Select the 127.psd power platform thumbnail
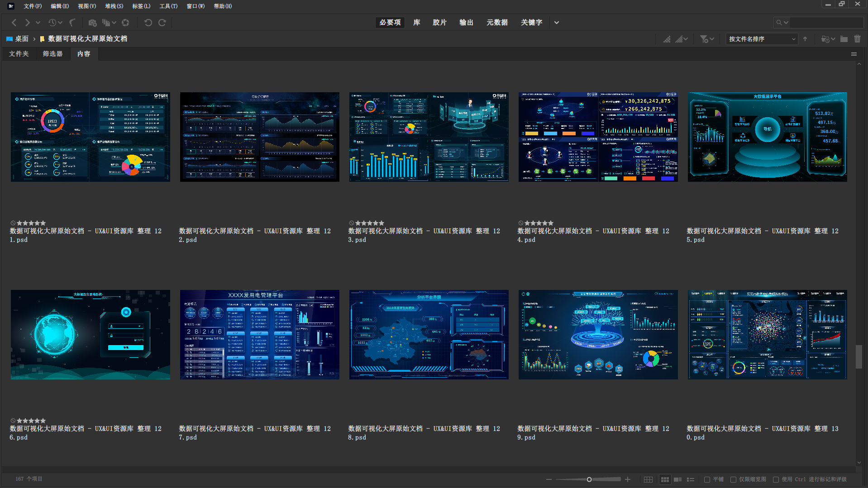This screenshot has width=868, height=488. pos(260,335)
